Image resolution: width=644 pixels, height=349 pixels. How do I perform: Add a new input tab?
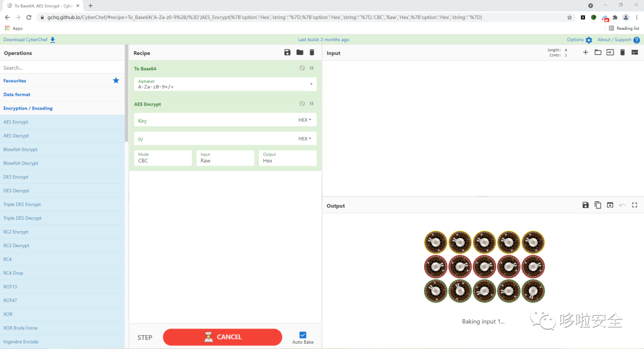pos(586,52)
